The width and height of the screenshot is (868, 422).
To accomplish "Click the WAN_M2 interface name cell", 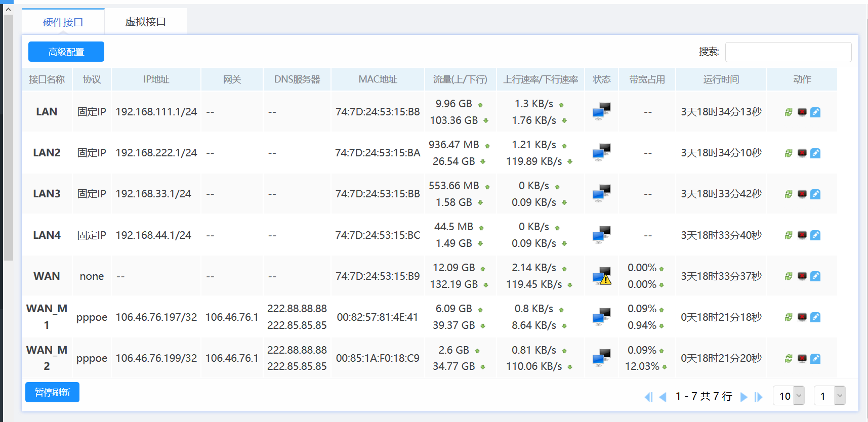I will pyautogui.click(x=47, y=358).
